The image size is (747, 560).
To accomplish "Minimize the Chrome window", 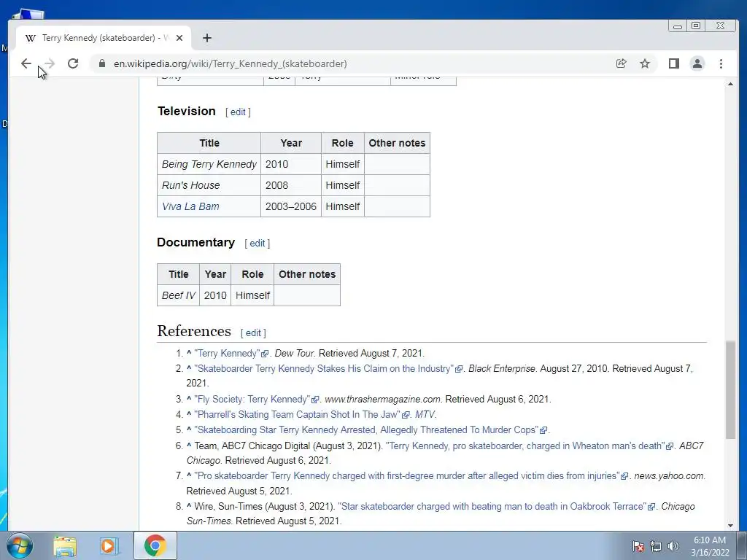I will coord(678,26).
